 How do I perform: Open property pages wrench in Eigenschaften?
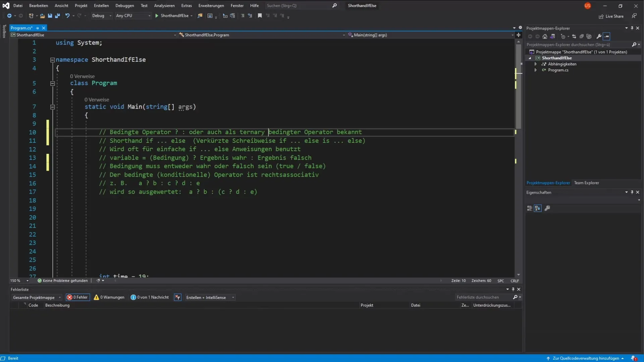[547, 208]
